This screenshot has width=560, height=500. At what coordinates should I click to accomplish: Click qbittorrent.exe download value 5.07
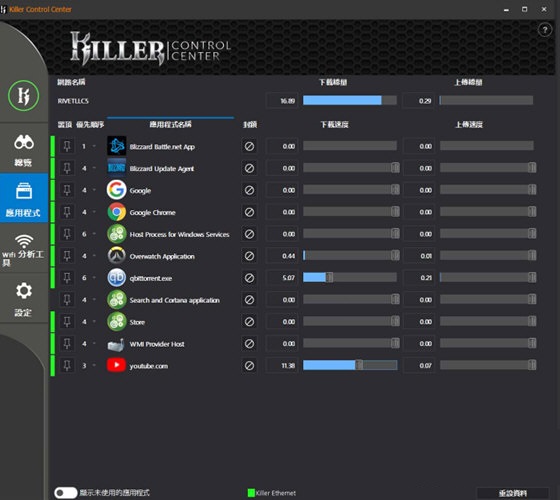pos(282,278)
